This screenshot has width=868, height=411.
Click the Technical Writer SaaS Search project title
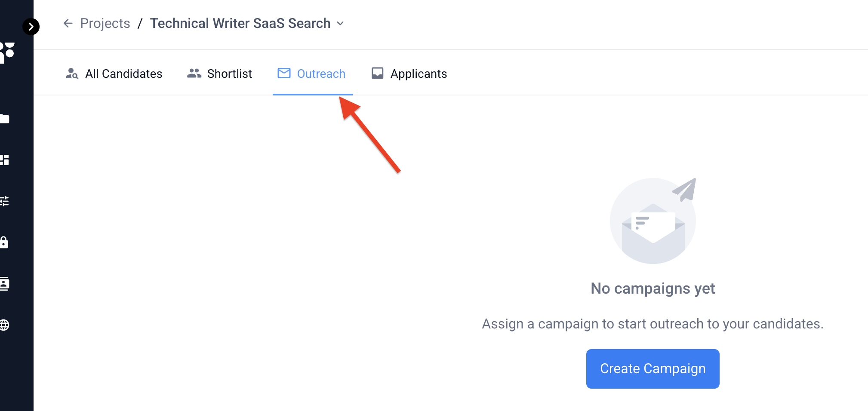tap(240, 23)
